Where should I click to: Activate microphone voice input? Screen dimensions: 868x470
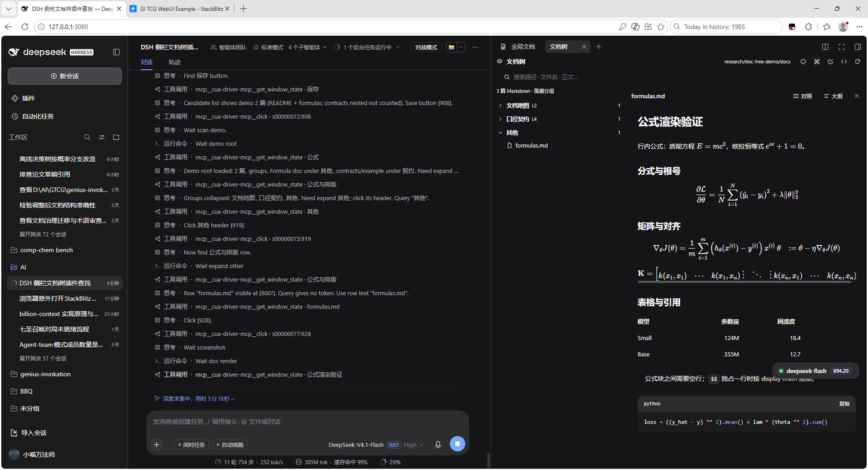(x=438, y=444)
